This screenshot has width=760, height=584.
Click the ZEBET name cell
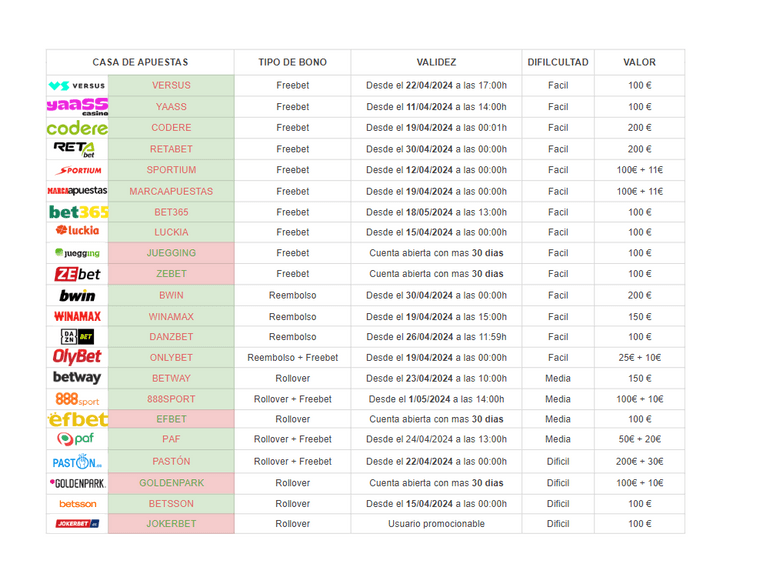tap(171, 274)
